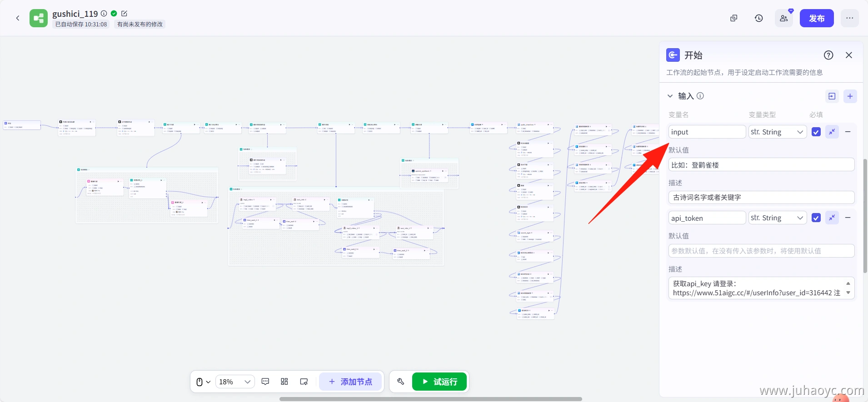Open the zoom level 18% dropdown
Screen dimensions: 868x402
(234, 382)
